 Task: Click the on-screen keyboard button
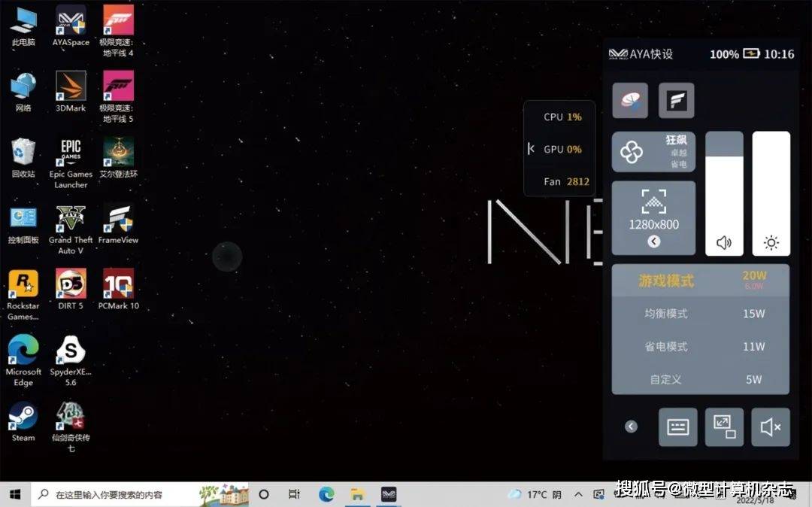(x=677, y=427)
